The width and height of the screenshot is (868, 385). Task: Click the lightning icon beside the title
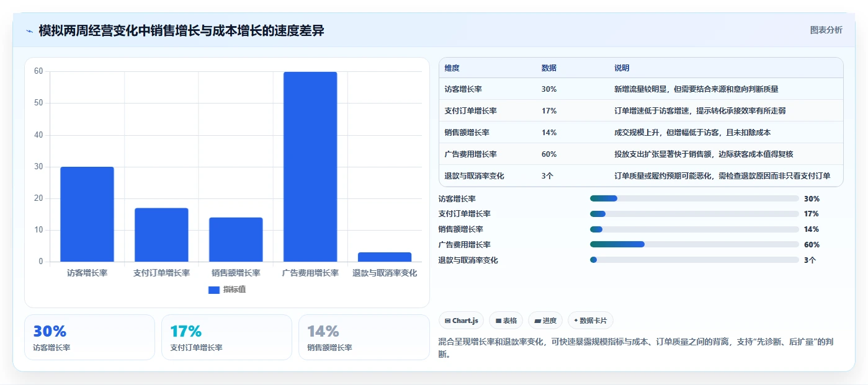29,31
